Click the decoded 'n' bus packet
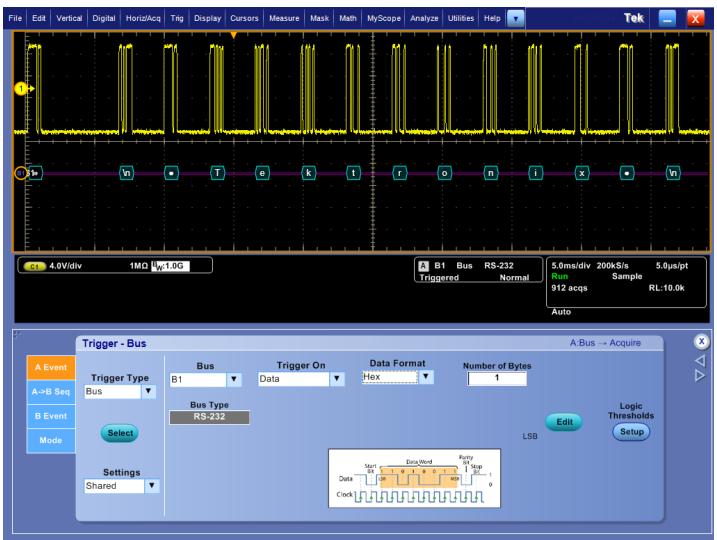The height and width of the screenshot is (540, 717). click(491, 173)
